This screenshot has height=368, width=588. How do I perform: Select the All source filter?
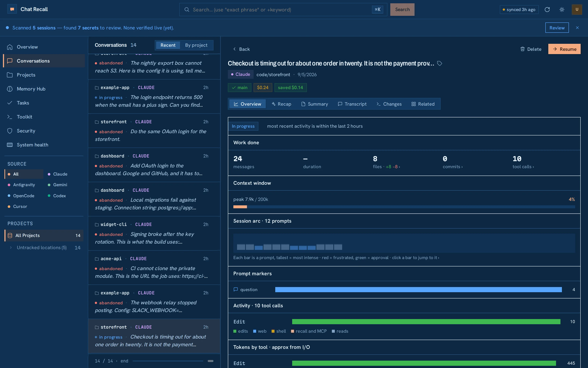(x=24, y=174)
